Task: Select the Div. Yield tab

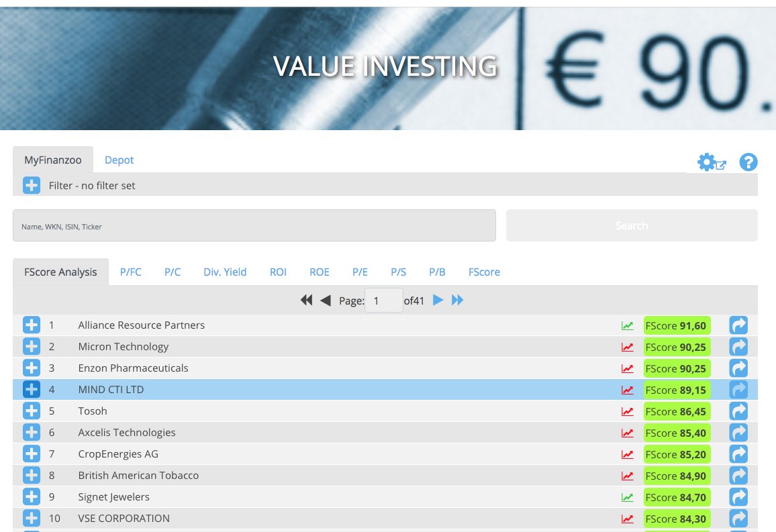Action: (x=225, y=272)
